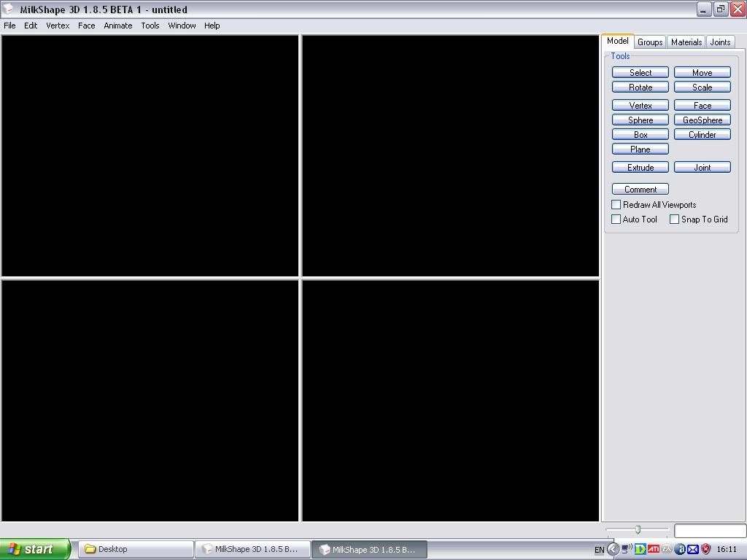
Task: Activate the Move tool
Action: pos(703,72)
